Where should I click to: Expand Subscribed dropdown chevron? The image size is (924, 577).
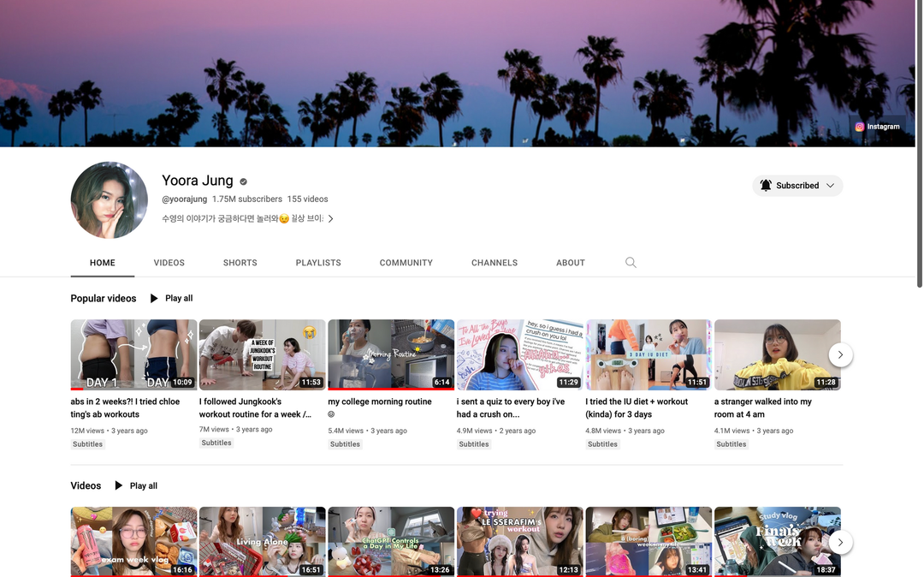830,185
